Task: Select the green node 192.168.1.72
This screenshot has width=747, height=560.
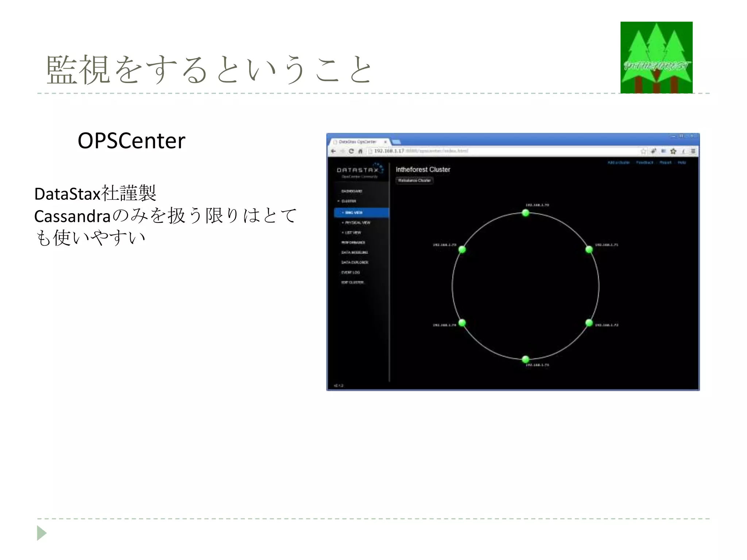Action: tap(589, 323)
